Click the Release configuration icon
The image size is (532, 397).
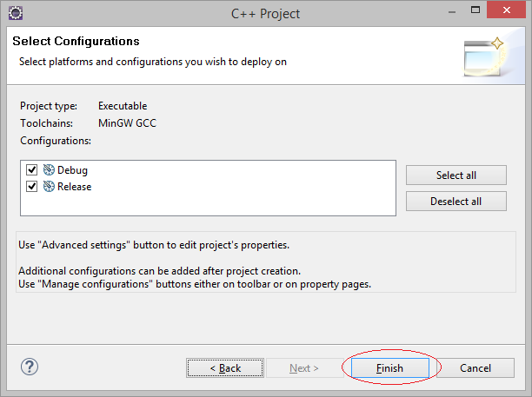[x=49, y=186]
